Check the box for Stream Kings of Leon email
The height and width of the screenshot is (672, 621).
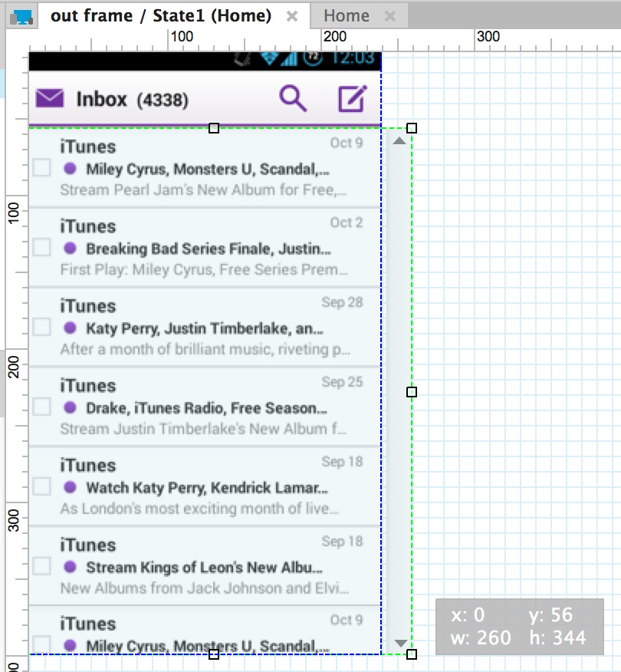click(41, 566)
